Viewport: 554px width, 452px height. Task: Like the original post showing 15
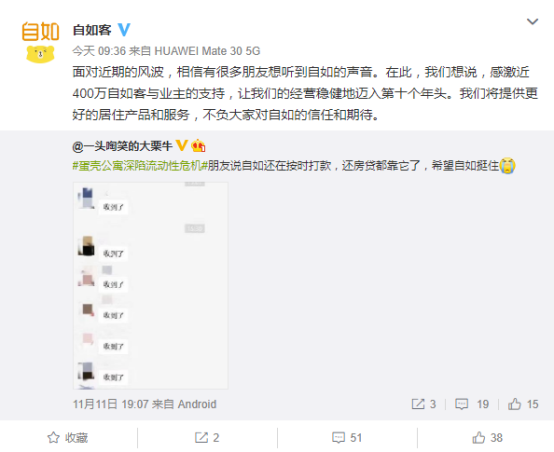click(x=523, y=404)
